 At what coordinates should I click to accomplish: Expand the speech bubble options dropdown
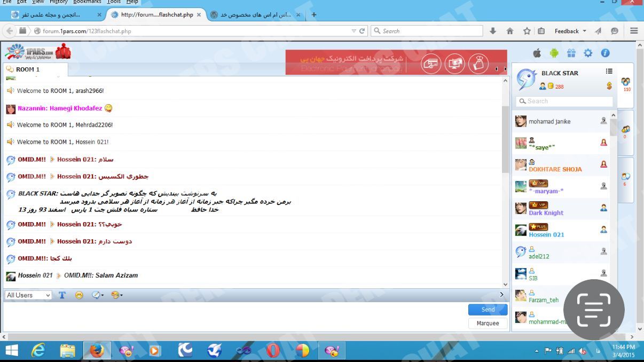(97, 295)
